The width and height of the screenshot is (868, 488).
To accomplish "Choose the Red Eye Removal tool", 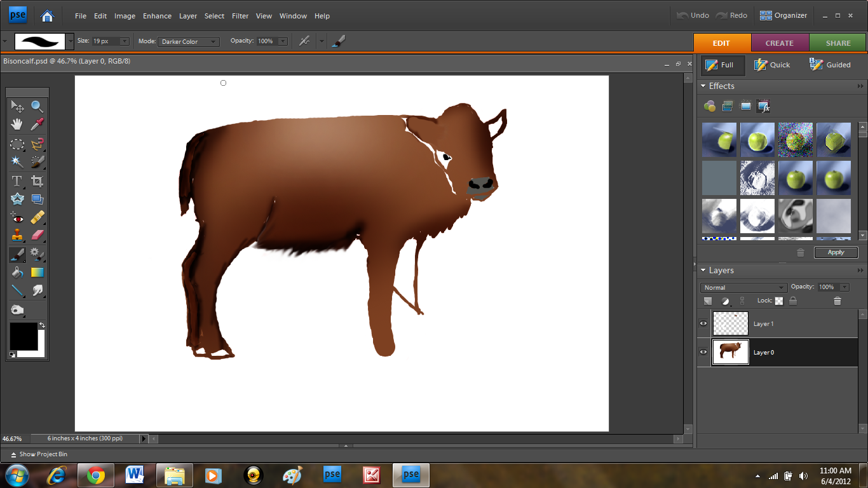I will [17, 218].
